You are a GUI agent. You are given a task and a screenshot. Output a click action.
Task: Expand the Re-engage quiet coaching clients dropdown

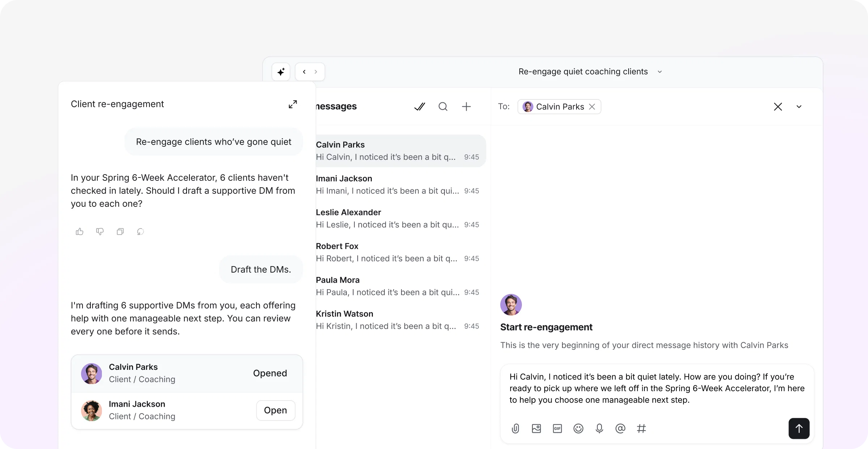click(x=660, y=72)
